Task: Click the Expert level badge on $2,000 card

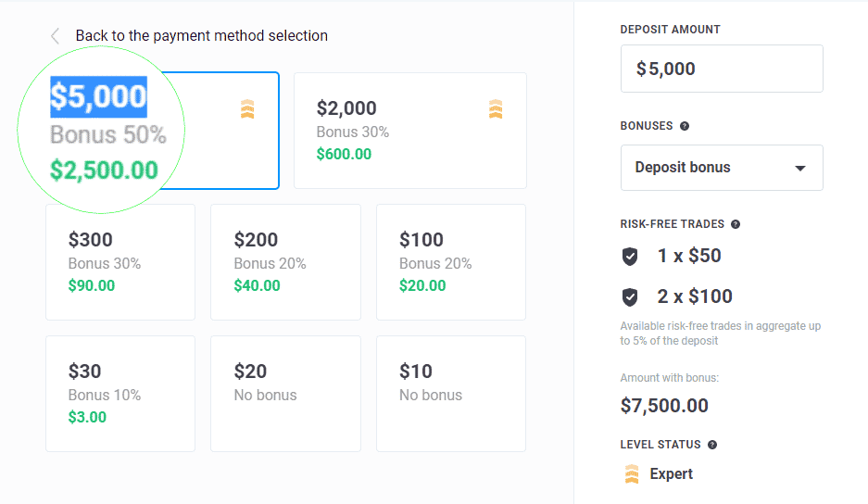Action: click(496, 109)
